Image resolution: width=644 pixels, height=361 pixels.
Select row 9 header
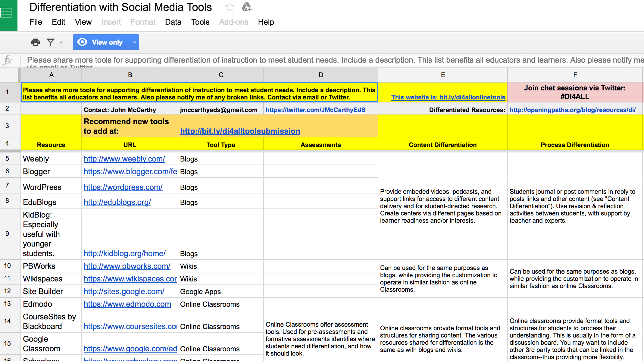click(10, 234)
